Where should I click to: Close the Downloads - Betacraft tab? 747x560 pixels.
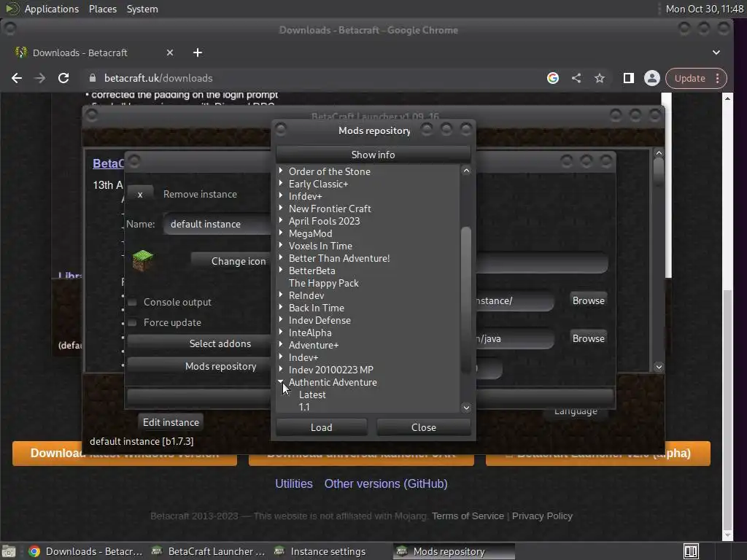(x=170, y=52)
